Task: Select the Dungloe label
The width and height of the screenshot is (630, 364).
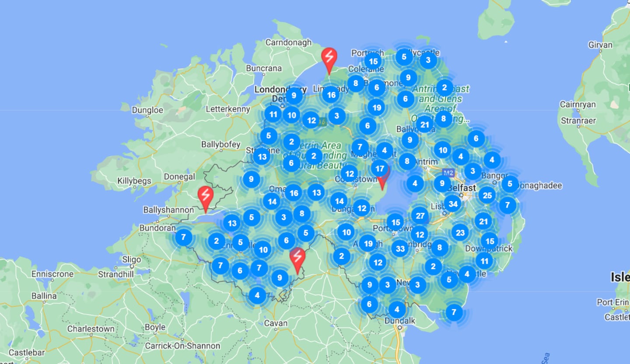Action: pos(147,110)
